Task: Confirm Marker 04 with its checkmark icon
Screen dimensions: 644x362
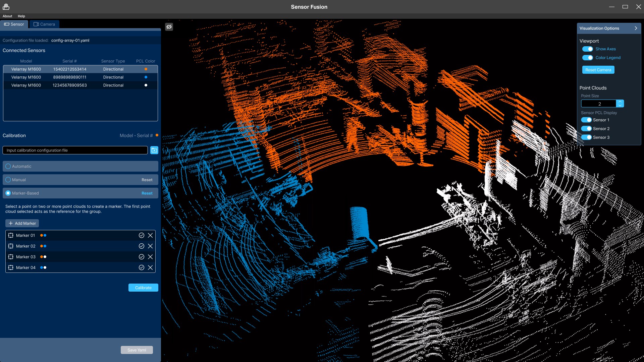Action: pyautogui.click(x=142, y=267)
